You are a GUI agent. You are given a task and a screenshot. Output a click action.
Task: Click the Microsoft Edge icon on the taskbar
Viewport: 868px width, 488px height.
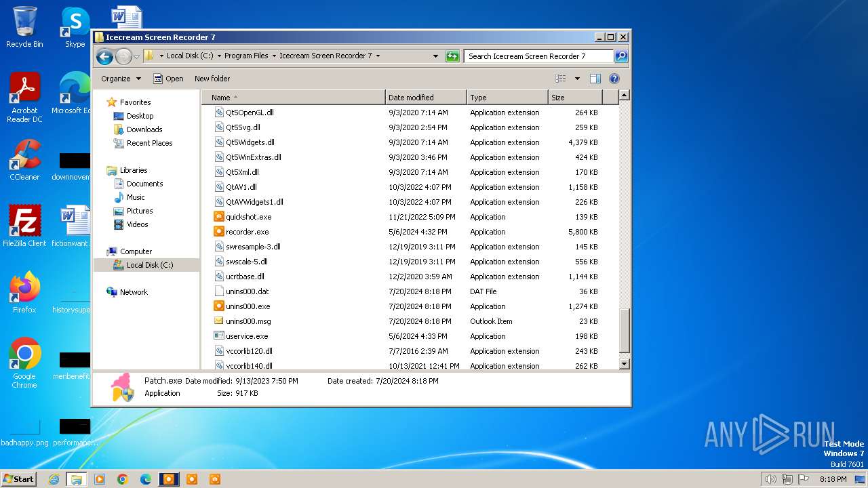[x=146, y=479]
